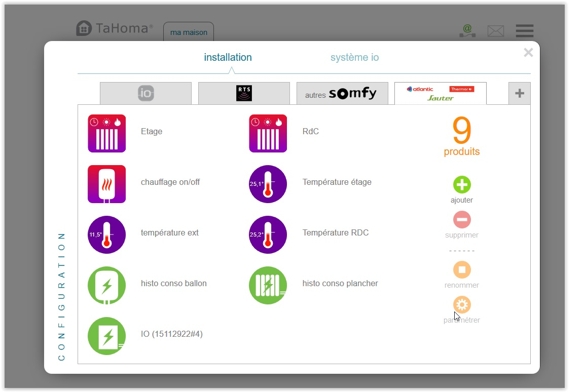Screen dimensions: 584x392
Task: Click the température ext thermometer icon
Action: coord(106,234)
